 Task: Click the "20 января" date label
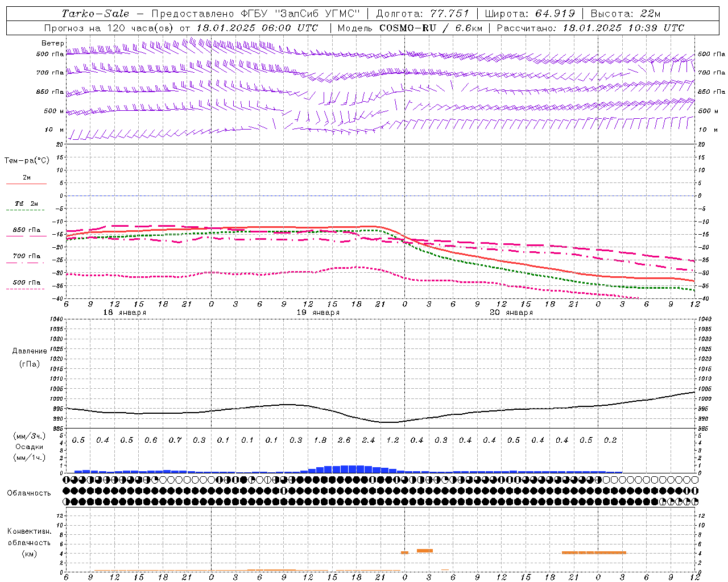[x=511, y=313]
